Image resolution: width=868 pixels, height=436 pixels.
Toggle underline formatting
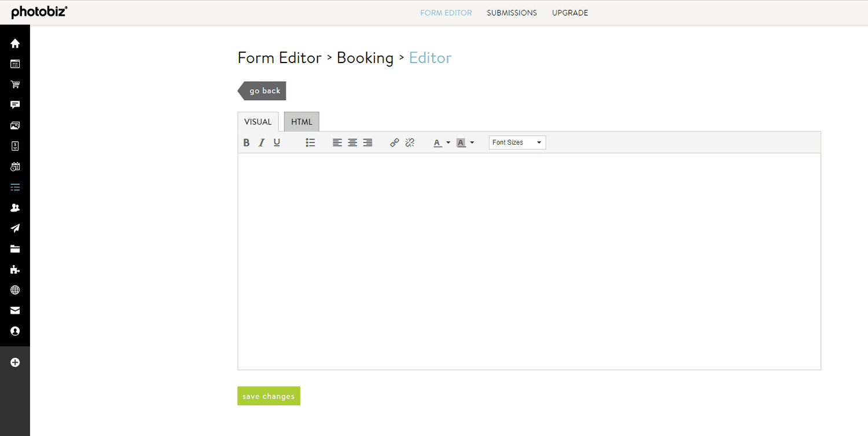pyautogui.click(x=277, y=142)
